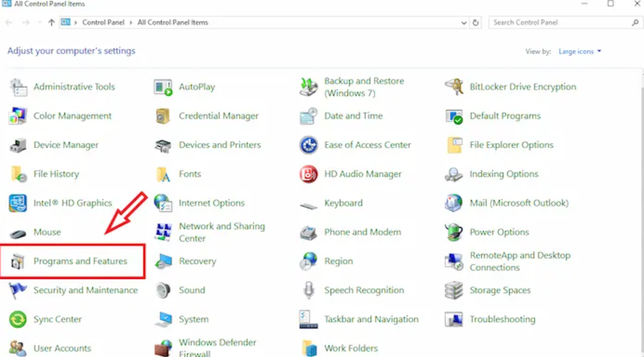The width and height of the screenshot is (644, 357).
Task: Click the RemoteApp and Desktop Connections icon
Action: 454,262
